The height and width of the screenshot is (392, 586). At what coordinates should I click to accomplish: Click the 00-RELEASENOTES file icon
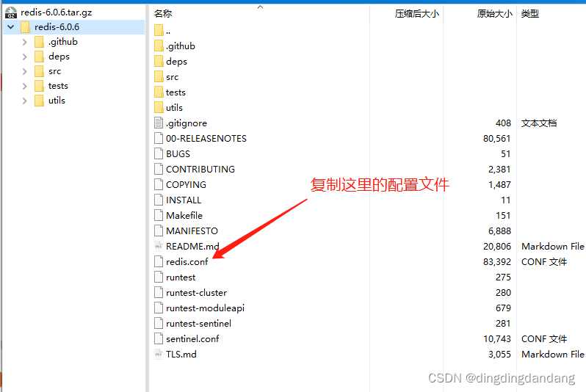pos(159,138)
